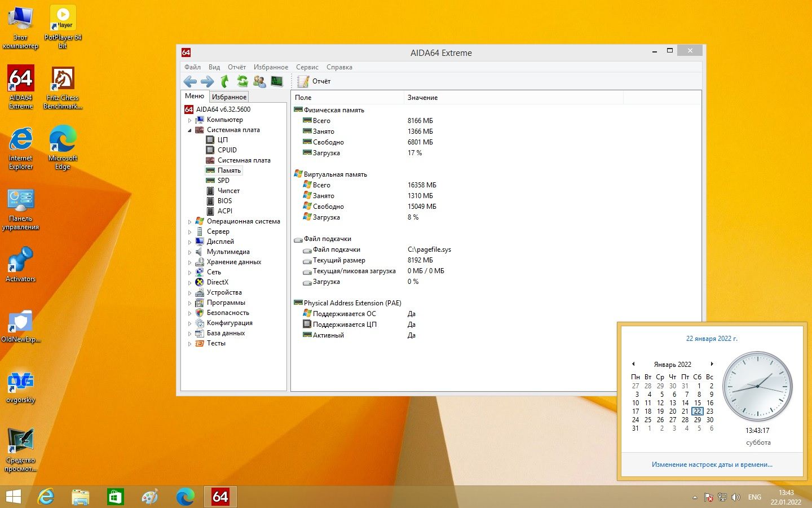Select the CPUID tree item

[x=227, y=150]
